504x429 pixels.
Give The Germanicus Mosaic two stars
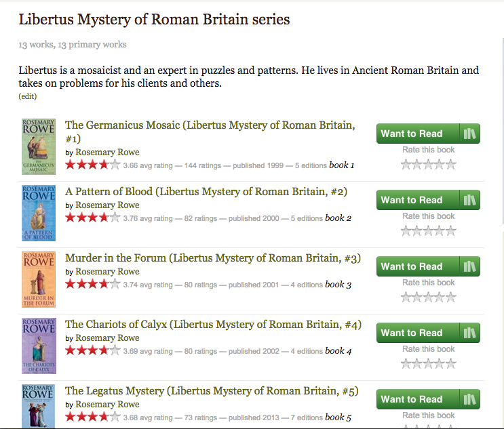click(418, 164)
